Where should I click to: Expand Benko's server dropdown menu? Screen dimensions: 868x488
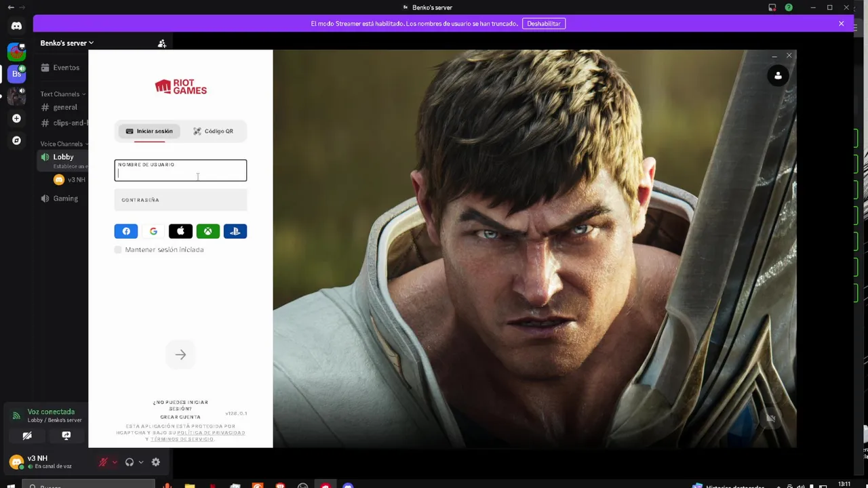pos(66,43)
